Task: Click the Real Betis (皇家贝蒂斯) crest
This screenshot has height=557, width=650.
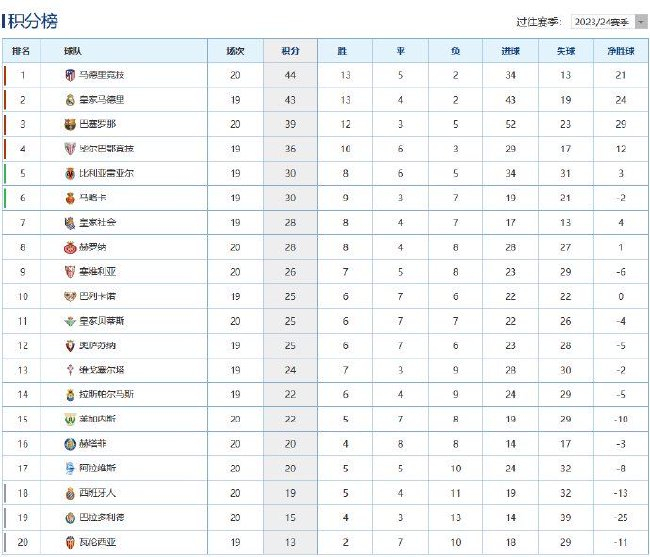Action: 70,320
